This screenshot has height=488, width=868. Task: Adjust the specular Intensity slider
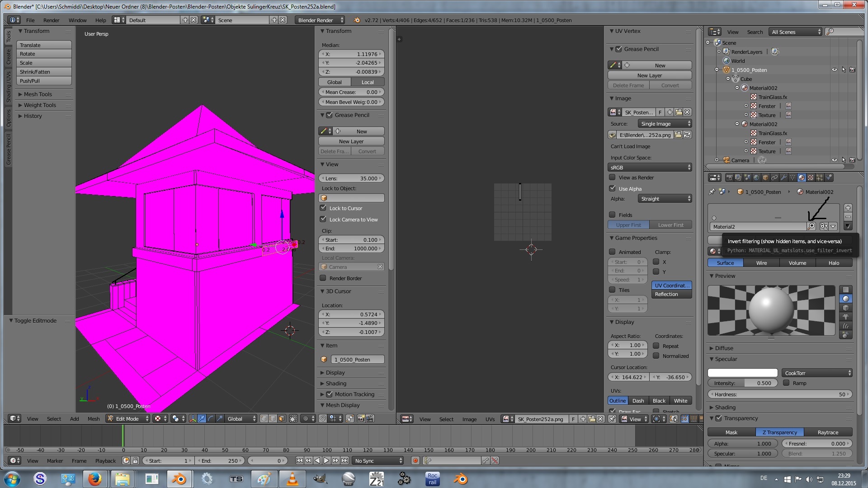click(x=742, y=383)
